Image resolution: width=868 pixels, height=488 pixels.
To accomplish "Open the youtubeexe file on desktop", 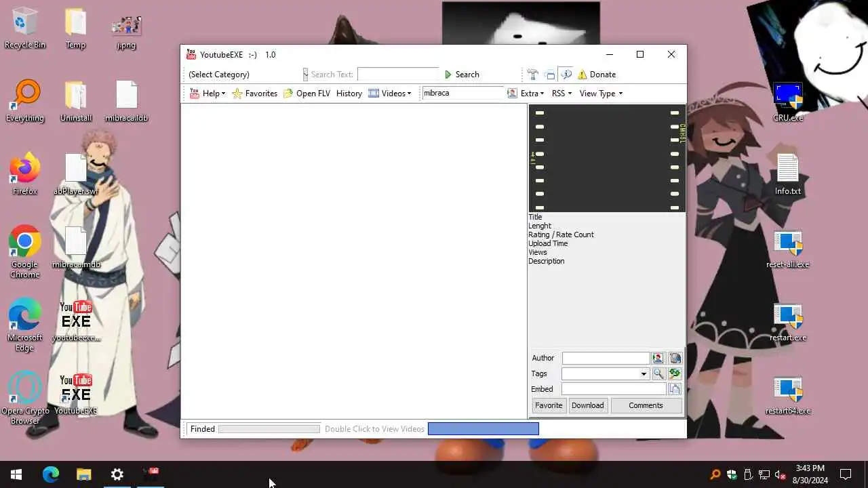I will click(x=75, y=321).
